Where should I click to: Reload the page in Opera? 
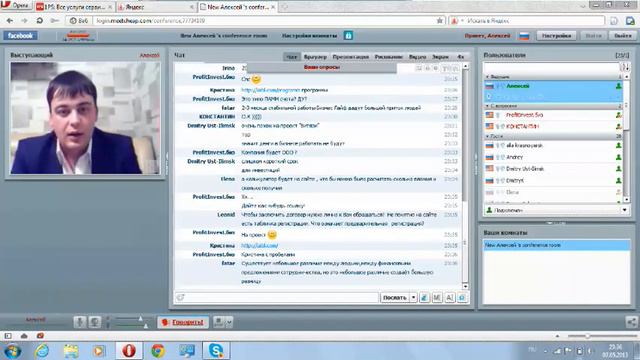point(39,21)
